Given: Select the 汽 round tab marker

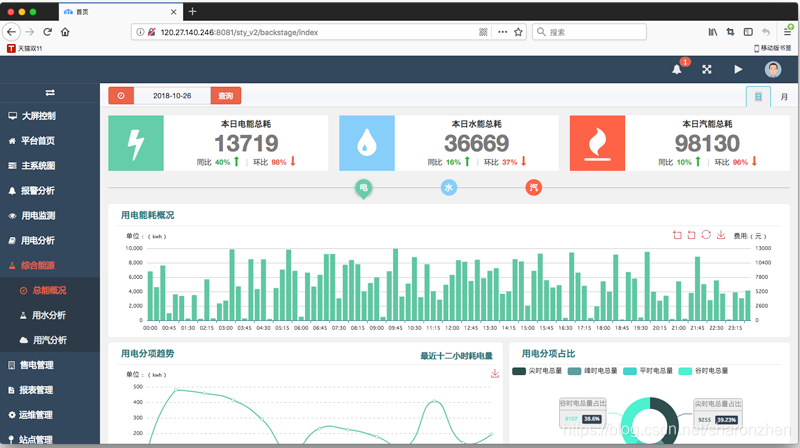Looking at the screenshot, I should click(534, 188).
